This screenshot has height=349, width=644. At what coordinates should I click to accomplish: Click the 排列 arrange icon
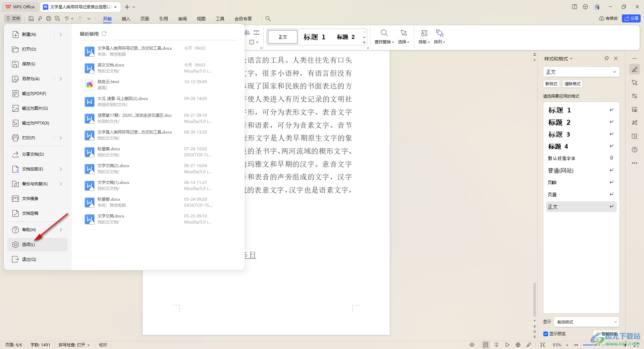(439, 33)
